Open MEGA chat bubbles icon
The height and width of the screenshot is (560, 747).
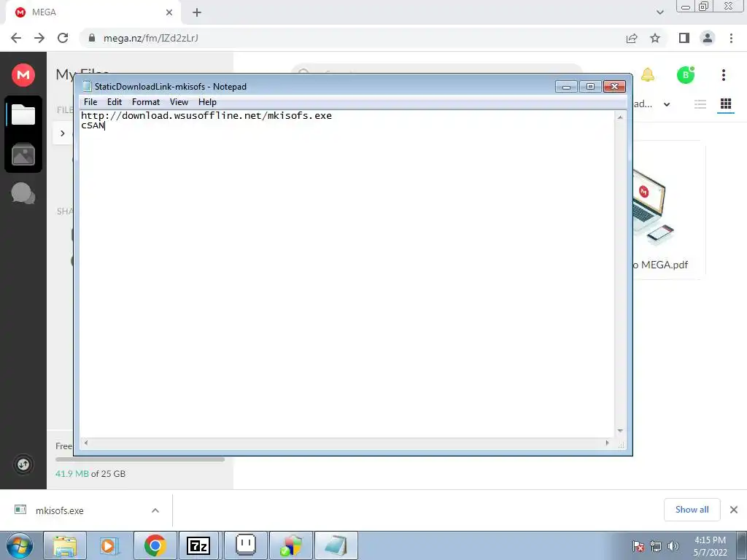tap(23, 193)
